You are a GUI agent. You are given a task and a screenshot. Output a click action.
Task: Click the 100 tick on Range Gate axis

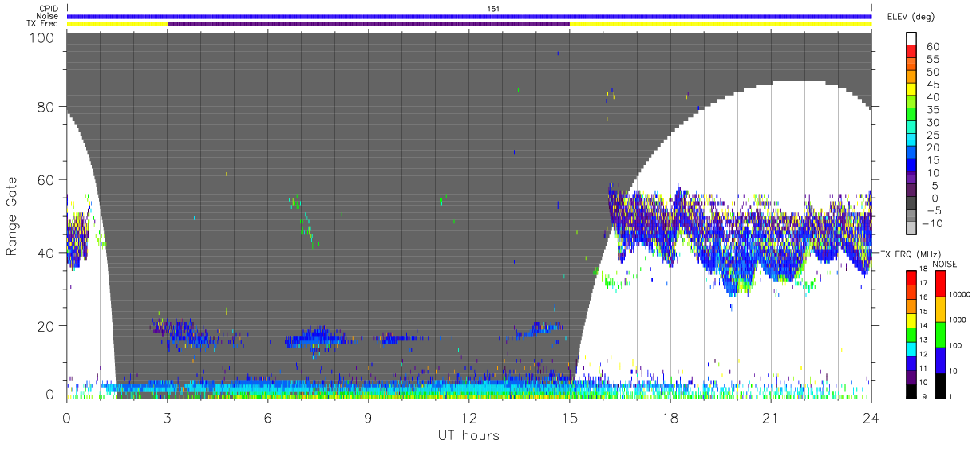pyautogui.click(x=42, y=37)
